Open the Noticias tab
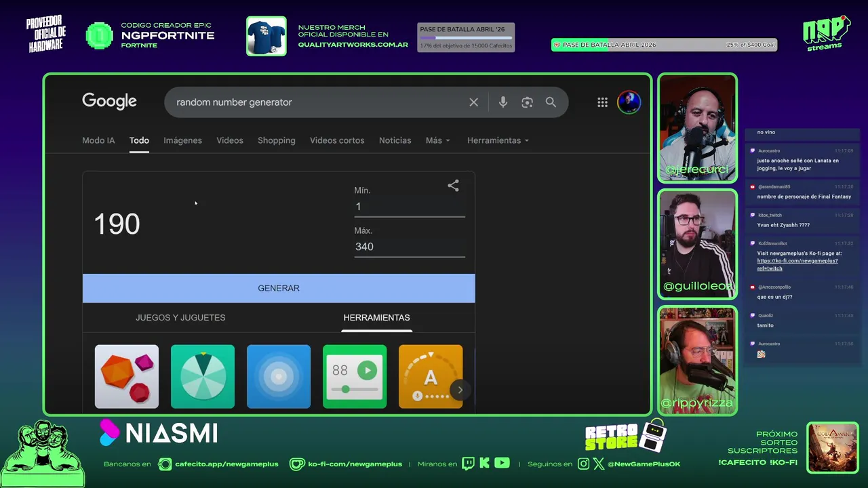Screen dimensions: 868x488 (395, 140)
